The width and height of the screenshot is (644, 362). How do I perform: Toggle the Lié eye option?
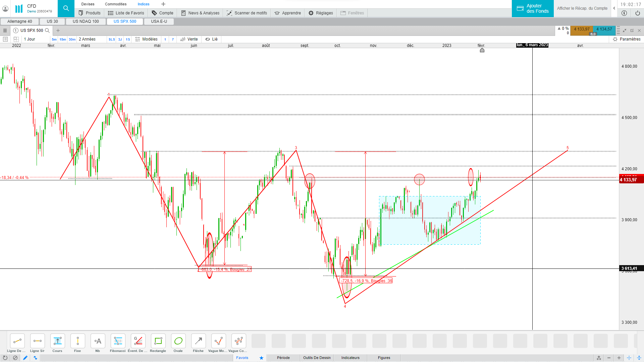tap(211, 39)
